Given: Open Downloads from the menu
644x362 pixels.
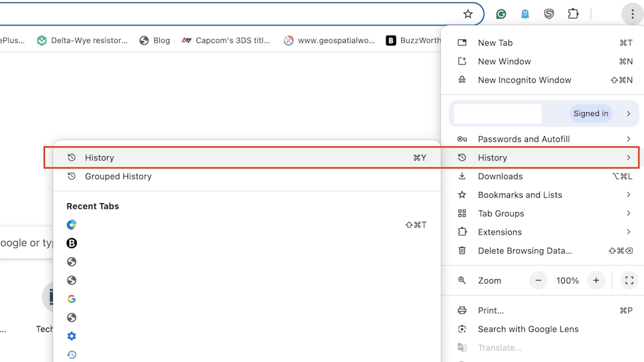Looking at the screenshot, I should (542, 176).
